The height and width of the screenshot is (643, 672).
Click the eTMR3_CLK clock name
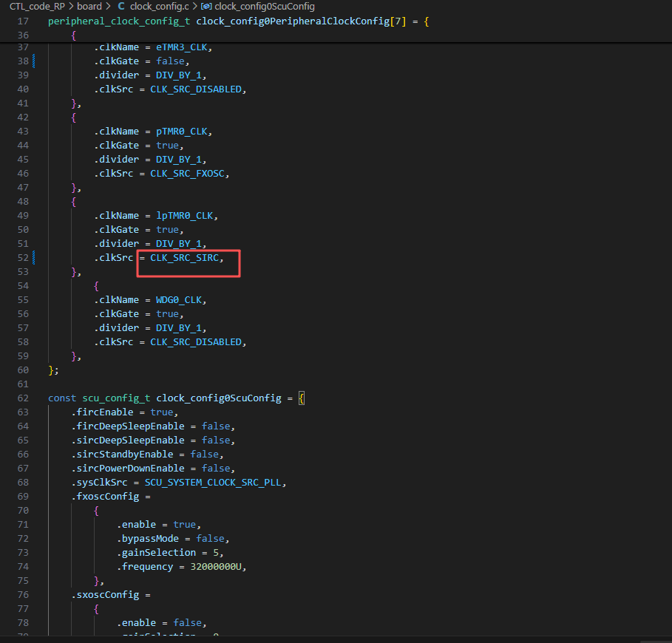(x=183, y=47)
